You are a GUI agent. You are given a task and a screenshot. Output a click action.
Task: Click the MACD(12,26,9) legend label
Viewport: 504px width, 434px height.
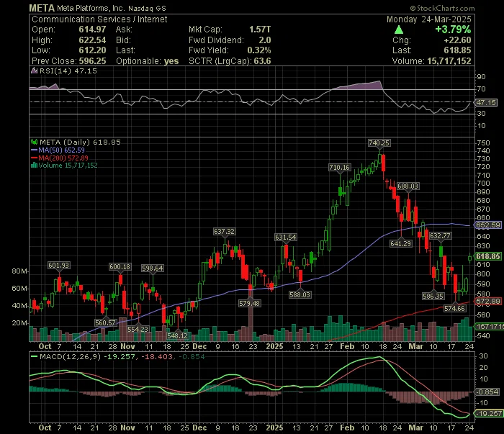[70, 356]
